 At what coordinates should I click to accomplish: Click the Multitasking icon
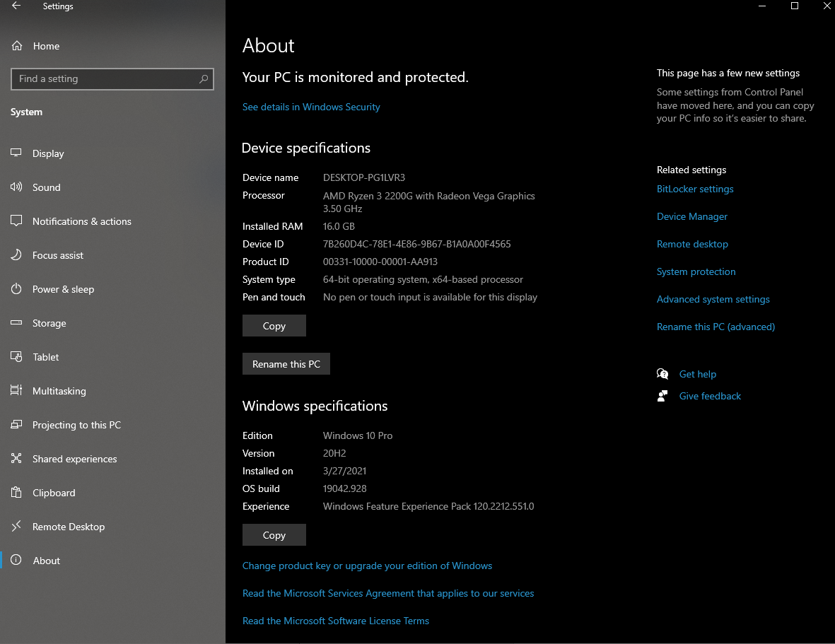[x=16, y=391]
